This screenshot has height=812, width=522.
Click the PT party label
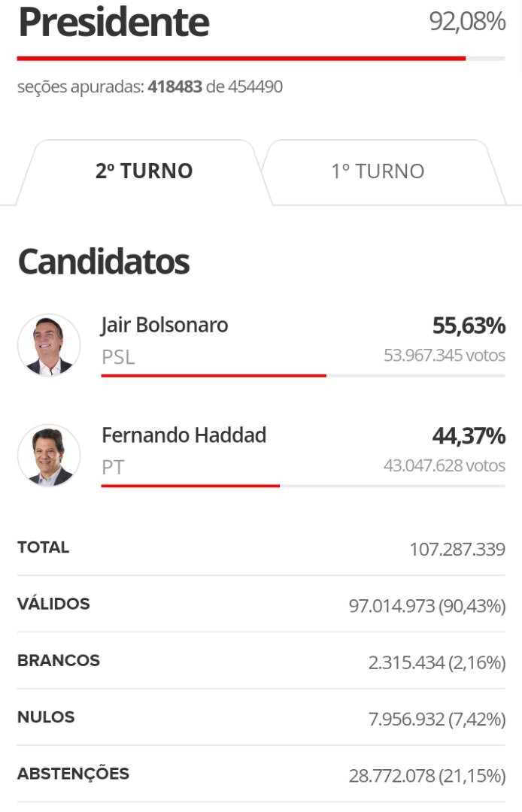click(113, 468)
